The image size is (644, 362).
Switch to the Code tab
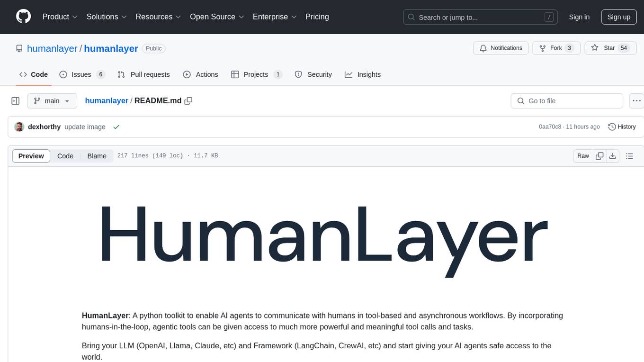pyautogui.click(x=34, y=74)
